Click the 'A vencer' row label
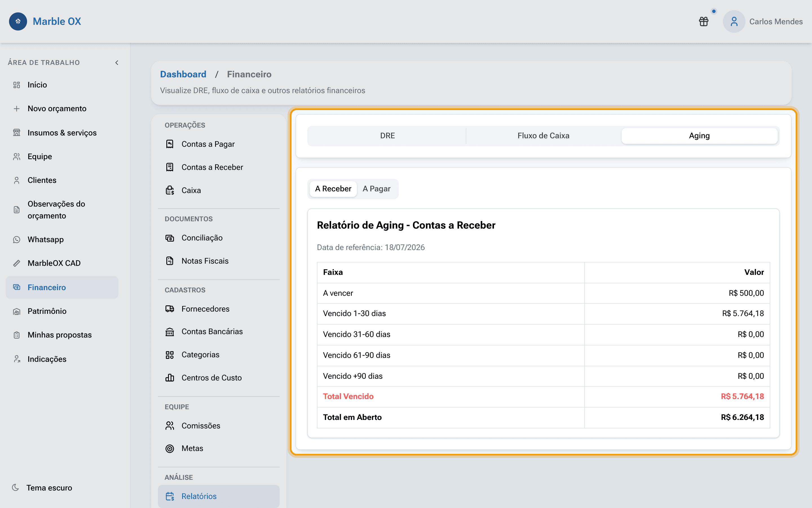This screenshot has height=508, width=812. point(338,293)
